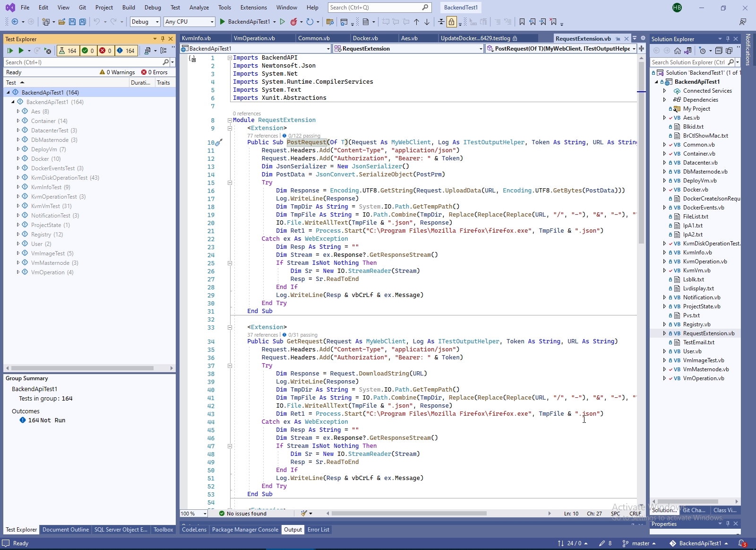Toggle the not-run tests filter

click(126, 51)
